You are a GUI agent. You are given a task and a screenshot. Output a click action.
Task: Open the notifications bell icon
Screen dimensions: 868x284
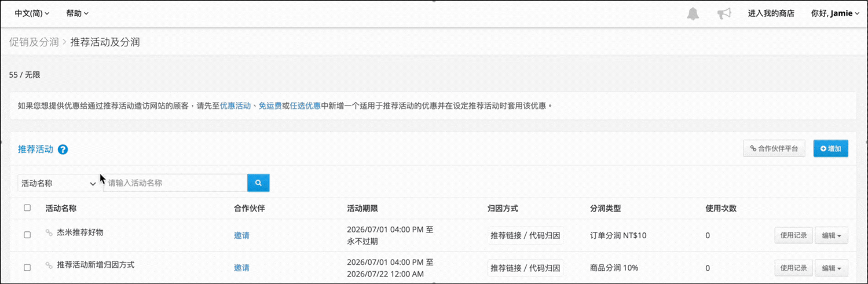(x=693, y=13)
